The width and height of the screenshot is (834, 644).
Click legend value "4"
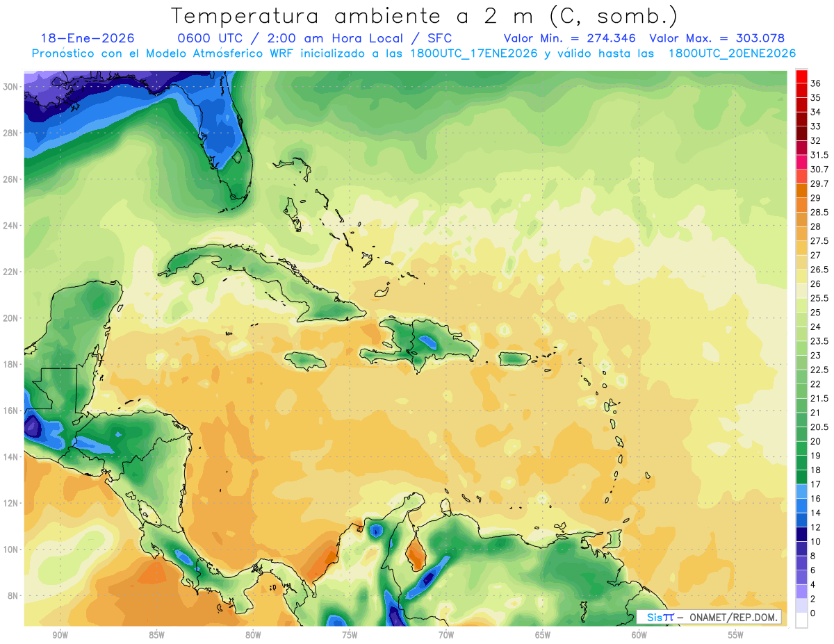(813, 584)
